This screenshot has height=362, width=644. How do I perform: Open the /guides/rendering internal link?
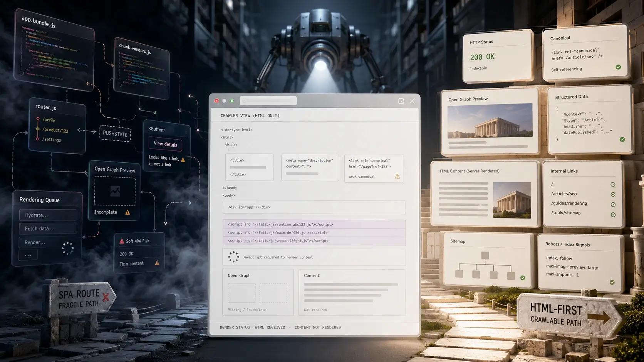pos(569,204)
